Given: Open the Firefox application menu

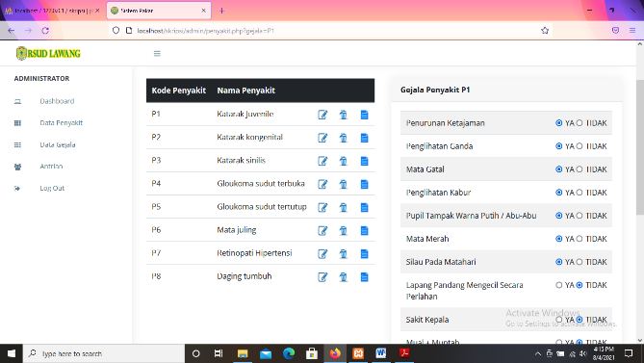Looking at the screenshot, I should click(632, 31).
